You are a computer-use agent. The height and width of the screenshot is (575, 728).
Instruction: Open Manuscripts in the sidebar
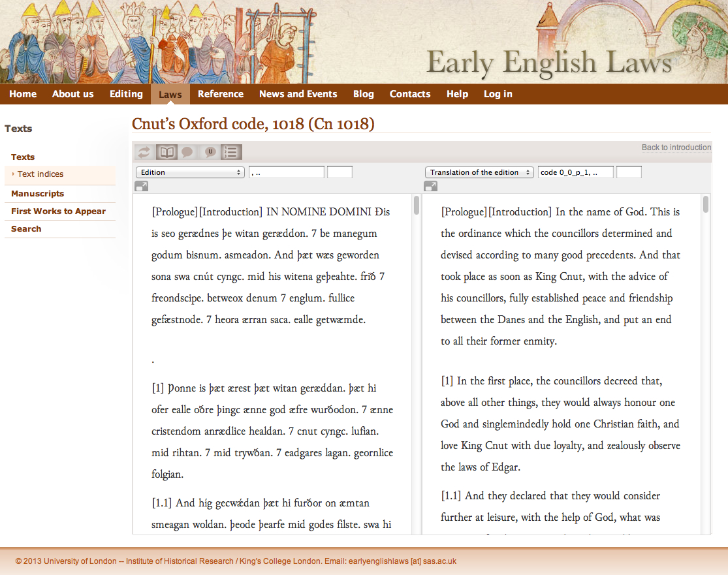point(37,194)
